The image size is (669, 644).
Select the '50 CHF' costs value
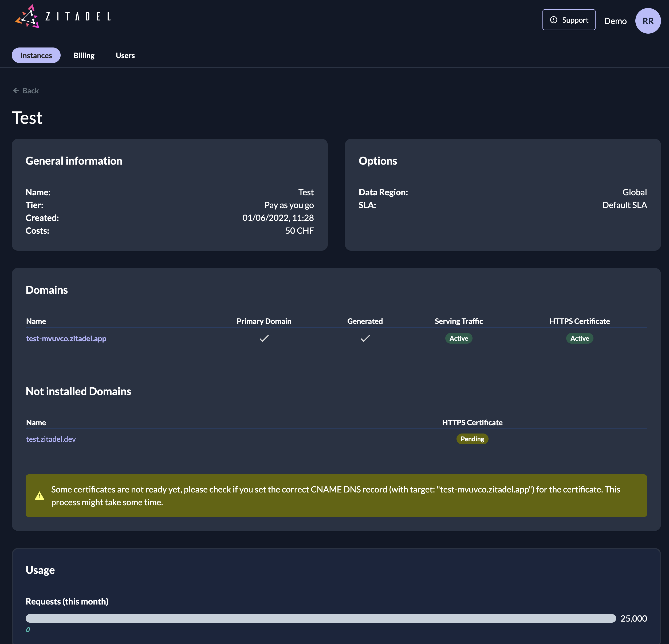coord(299,230)
